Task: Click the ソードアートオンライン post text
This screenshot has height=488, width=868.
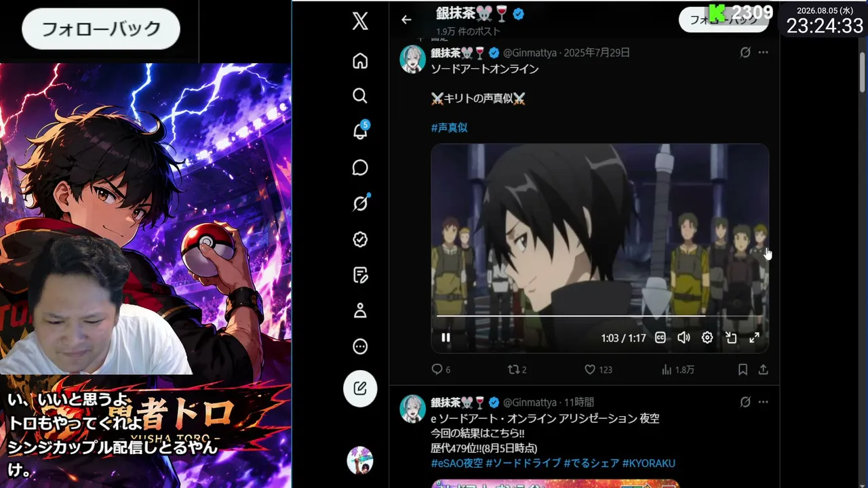Action: [x=485, y=68]
